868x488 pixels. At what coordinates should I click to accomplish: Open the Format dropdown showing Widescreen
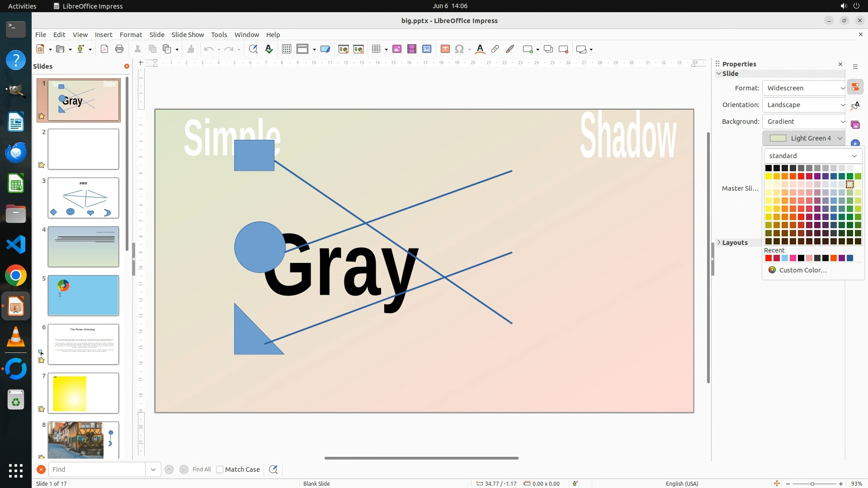click(x=805, y=88)
